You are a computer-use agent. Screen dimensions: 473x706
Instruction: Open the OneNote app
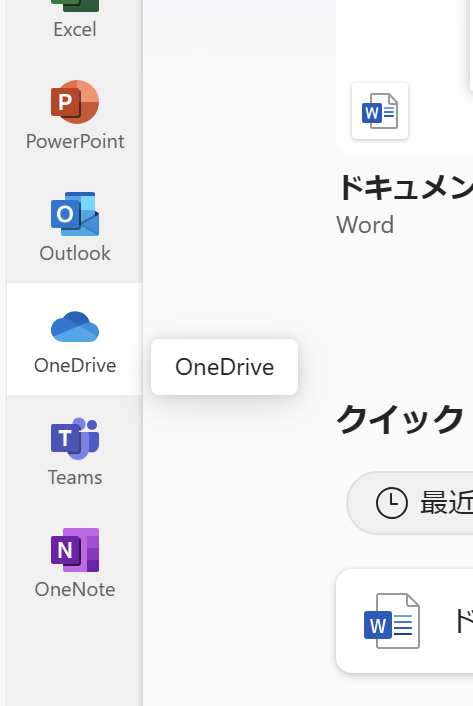75,563
